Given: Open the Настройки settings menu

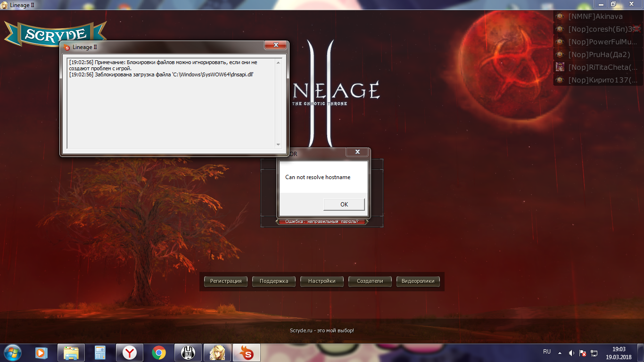Looking at the screenshot, I should pos(322,281).
